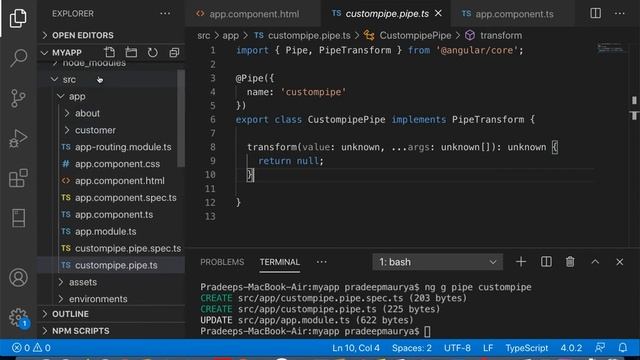Image resolution: width=640 pixels, height=360 pixels.
Task: Split the terminal panel
Action: pos(546,262)
